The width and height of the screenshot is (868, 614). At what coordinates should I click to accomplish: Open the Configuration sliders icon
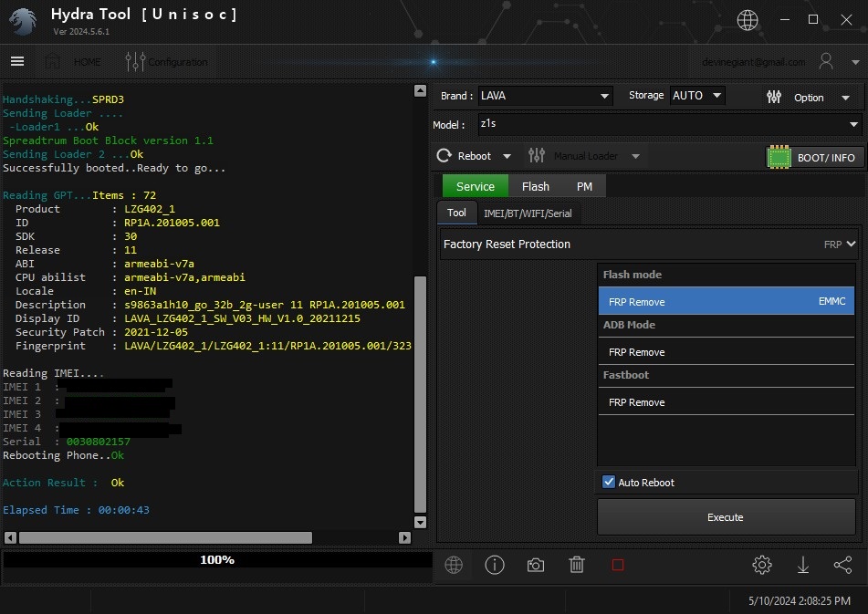point(135,61)
